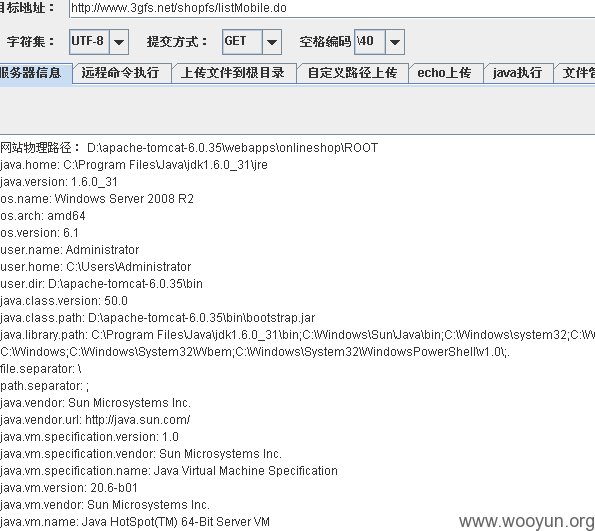The height and width of the screenshot is (531, 595).
Task: Open the UTF-8 charset dropdown arrow
Action: pyautogui.click(x=119, y=42)
